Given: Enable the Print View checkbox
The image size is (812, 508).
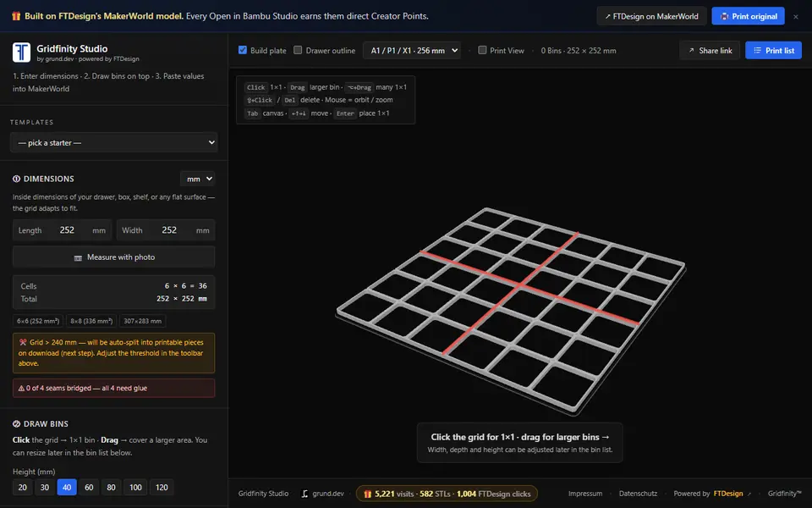Looking at the screenshot, I should pos(482,50).
